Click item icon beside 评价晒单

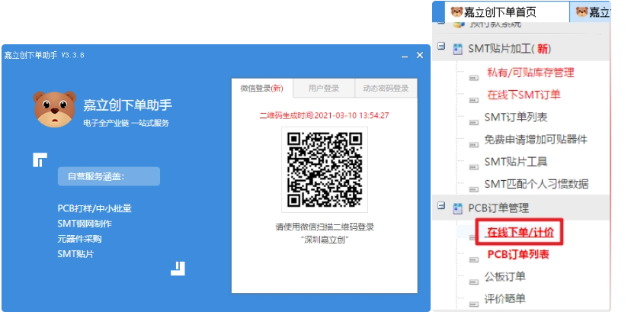[474, 304]
